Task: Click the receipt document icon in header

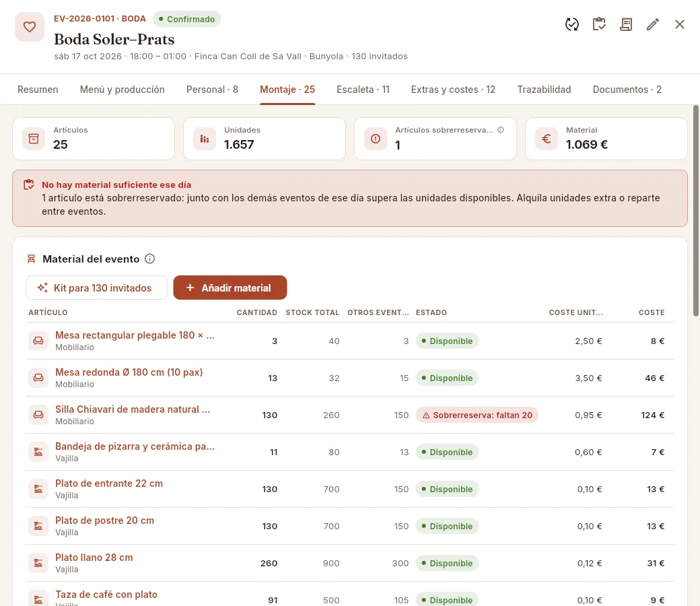Action: (626, 24)
